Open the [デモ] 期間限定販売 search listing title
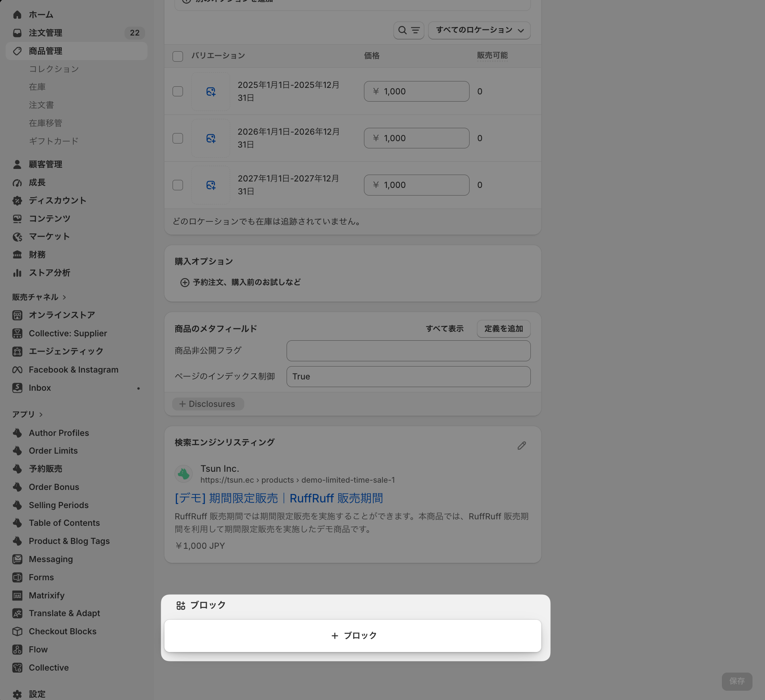765x700 pixels. point(279,498)
